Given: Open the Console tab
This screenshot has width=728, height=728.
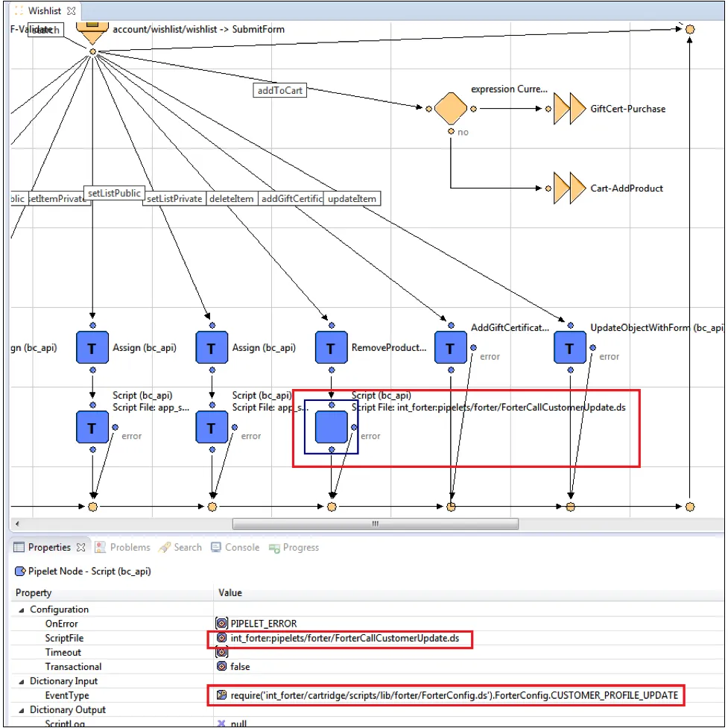Looking at the screenshot, I should coord(235,548).
